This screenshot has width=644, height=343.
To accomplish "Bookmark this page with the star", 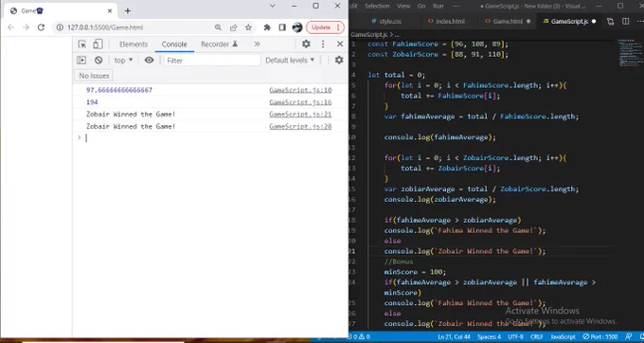I will pos(248,27).
